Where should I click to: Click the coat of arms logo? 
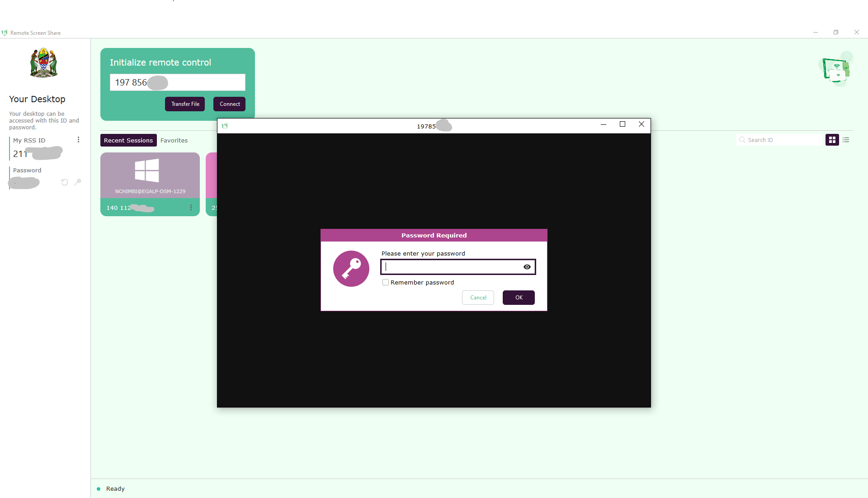pos(43,63)
